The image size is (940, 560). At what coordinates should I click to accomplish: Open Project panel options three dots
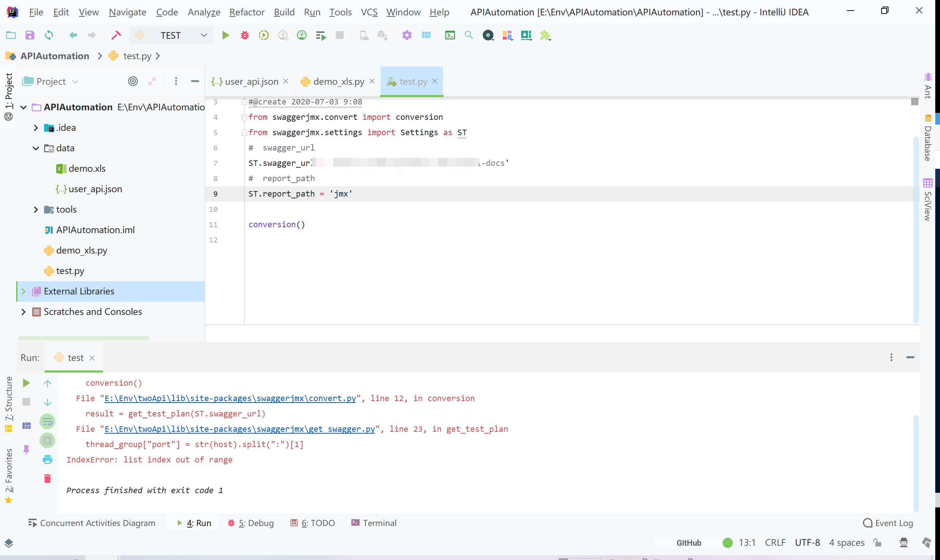pos(176,81)
